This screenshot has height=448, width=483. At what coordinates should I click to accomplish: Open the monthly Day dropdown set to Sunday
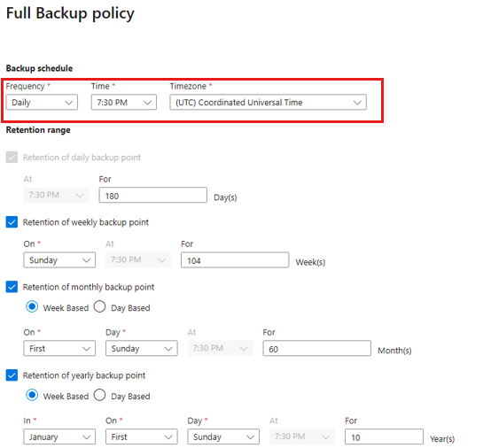tap(142, 348)
